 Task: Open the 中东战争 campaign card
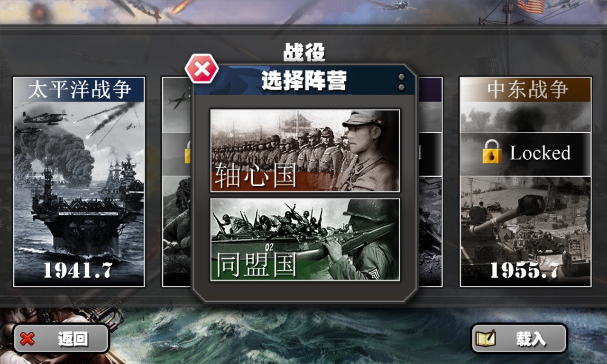pyautogui.click(x=525, y=182)
